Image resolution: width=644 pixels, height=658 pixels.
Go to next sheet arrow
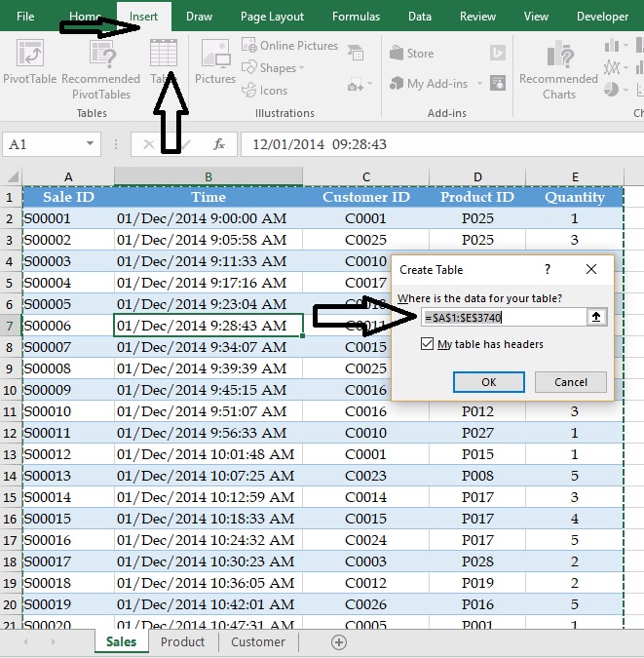tap(54, 641)
